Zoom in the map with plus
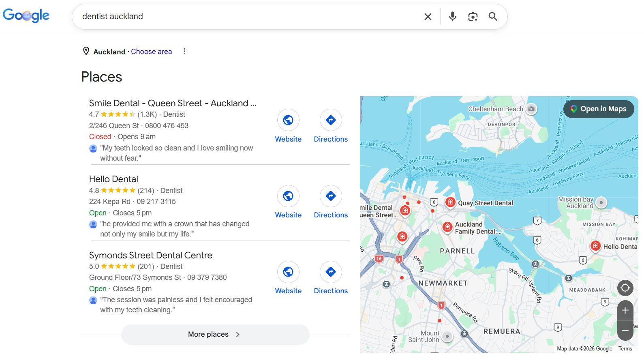The height and width of the screenshot is (361, 644). click(625, 310)
